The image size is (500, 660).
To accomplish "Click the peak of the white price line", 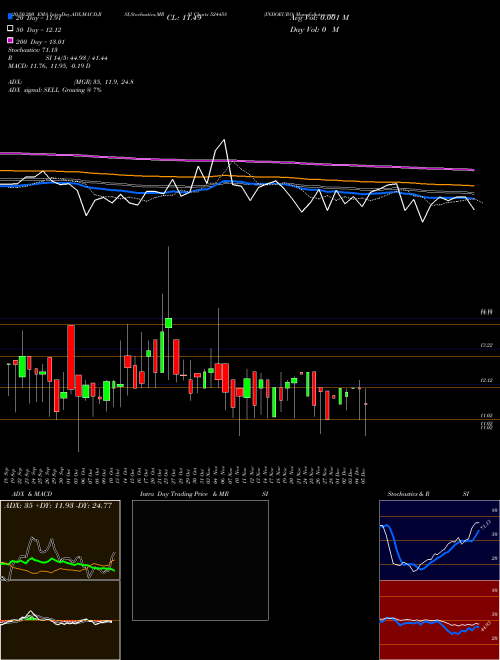I will (x=224, y=140).
